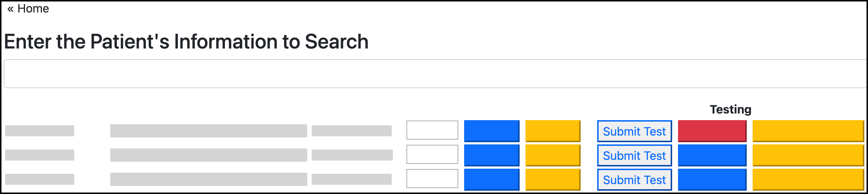Screen dimensions: 868x194
Task: Click the small white input box in first row
Action: (432, 130)
